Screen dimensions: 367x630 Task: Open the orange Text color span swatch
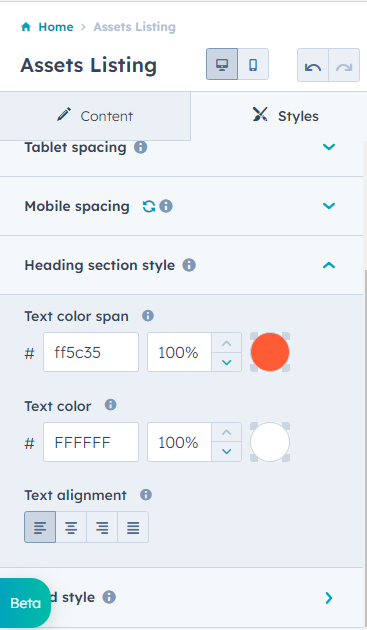[x=270, y=352]
